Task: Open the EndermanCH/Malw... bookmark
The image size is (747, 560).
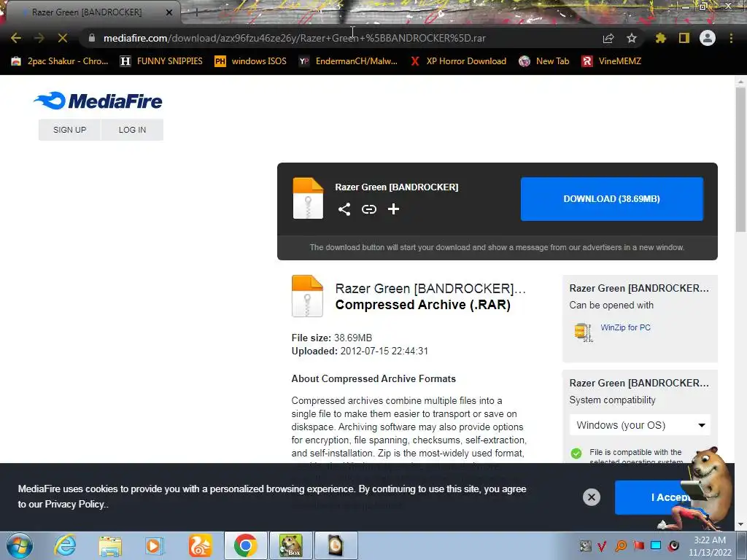Action: (348, 61)
